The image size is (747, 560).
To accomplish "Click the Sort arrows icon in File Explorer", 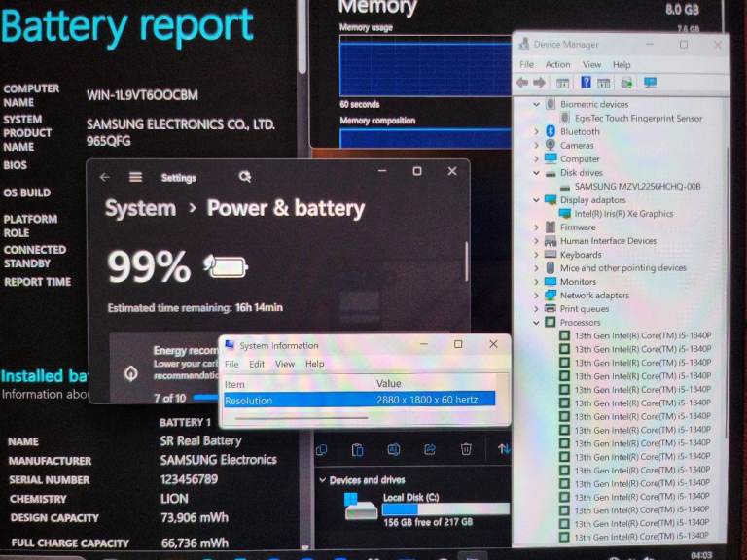I will (x=503, y=449).
